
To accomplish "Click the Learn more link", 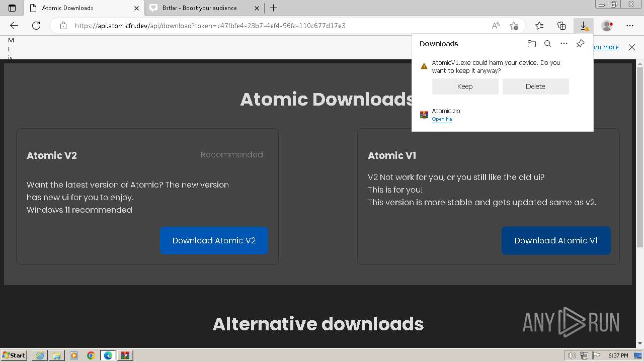I will click(x=606, y=47).
